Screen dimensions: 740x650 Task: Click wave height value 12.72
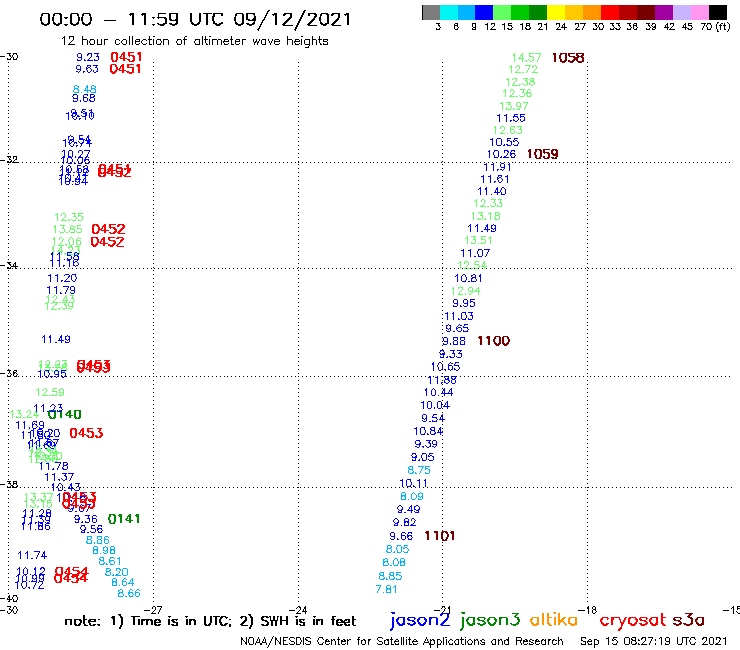pyautogui.click(x=523, y=69)
